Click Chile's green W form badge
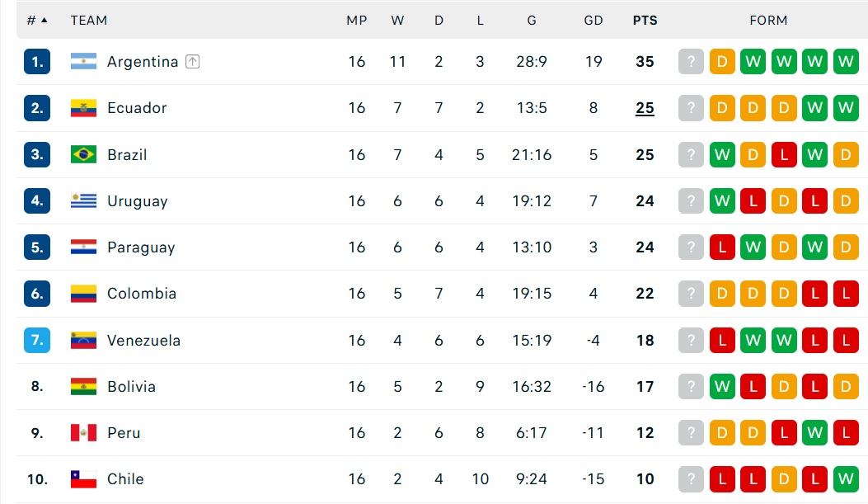 click(846, 479)
